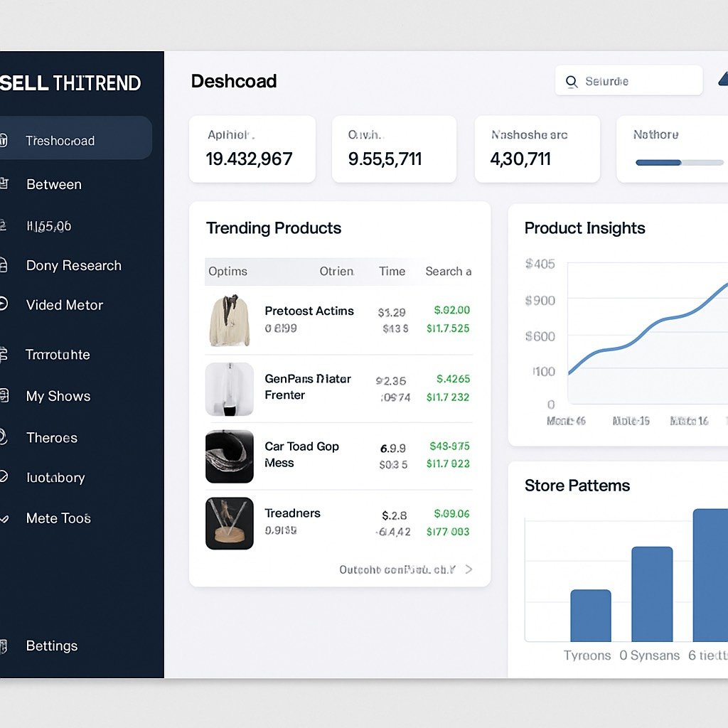The height and width of the screenshot is (728, 728).
Task: Switch to the Optims column header
Action: click(x=227, y=271)
